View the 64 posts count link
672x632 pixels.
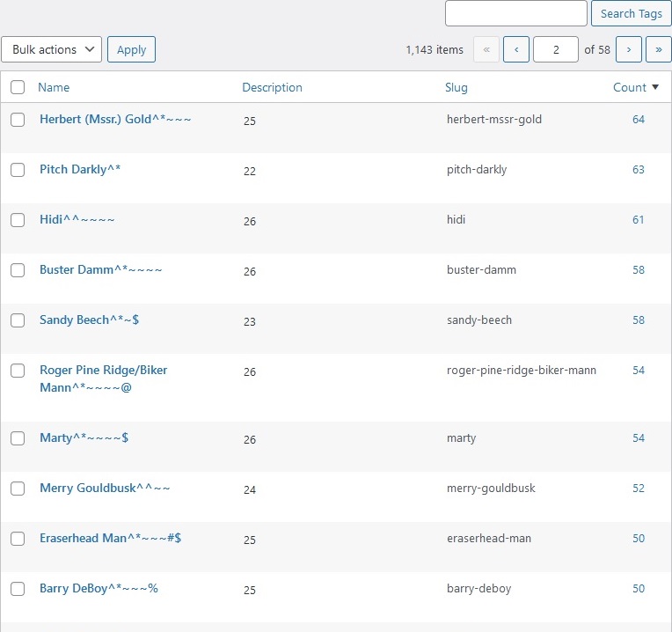tap(639, 119)
